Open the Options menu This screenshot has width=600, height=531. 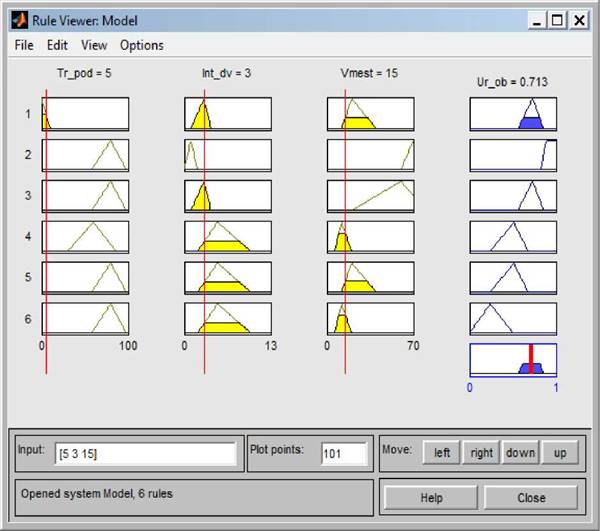[142, 46]
